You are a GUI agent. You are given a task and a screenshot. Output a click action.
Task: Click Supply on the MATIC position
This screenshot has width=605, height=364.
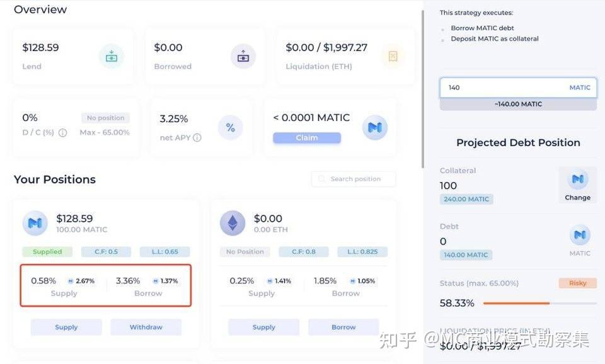(x=66, y=327)
